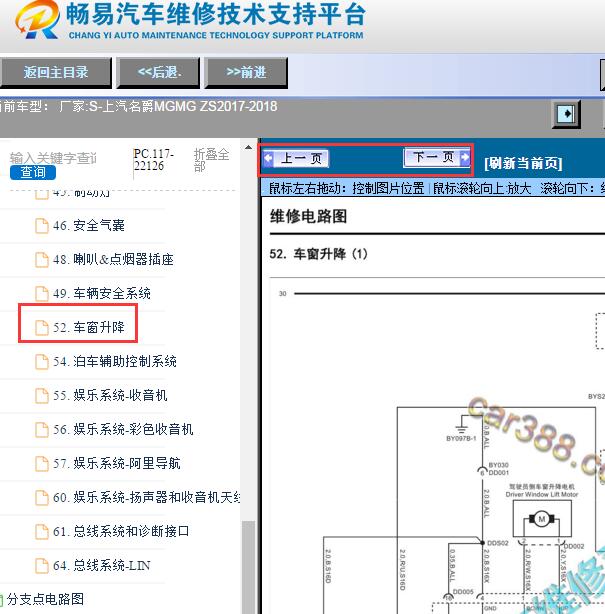The image size is (605, 614).
Task: Open tree item 61. 总线系统和诊断接口
Action: coord(121,531)
